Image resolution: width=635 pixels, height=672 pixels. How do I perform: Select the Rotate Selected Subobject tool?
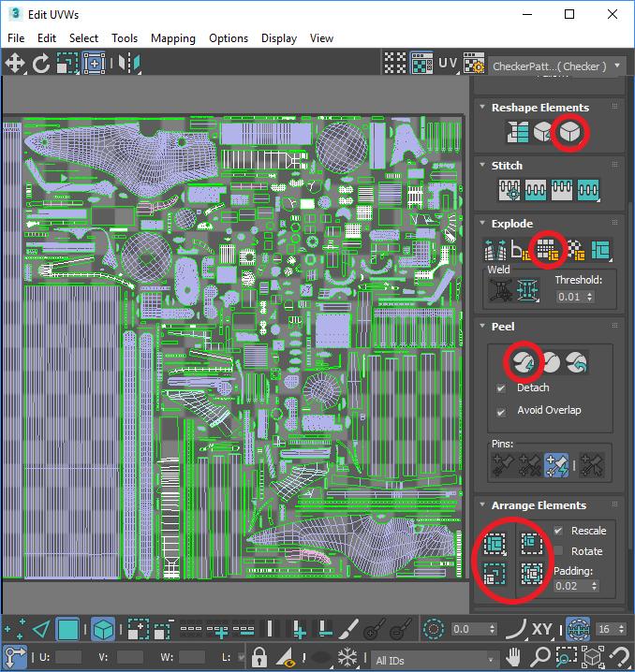pos(41,64)
